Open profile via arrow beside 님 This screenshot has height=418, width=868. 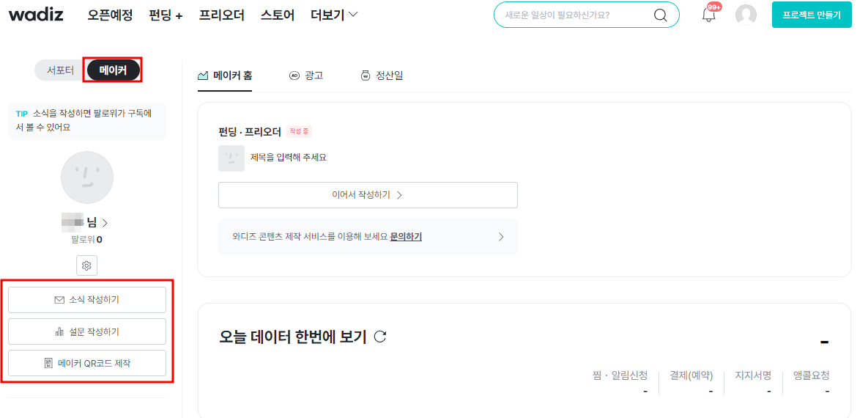click(105, 223)
